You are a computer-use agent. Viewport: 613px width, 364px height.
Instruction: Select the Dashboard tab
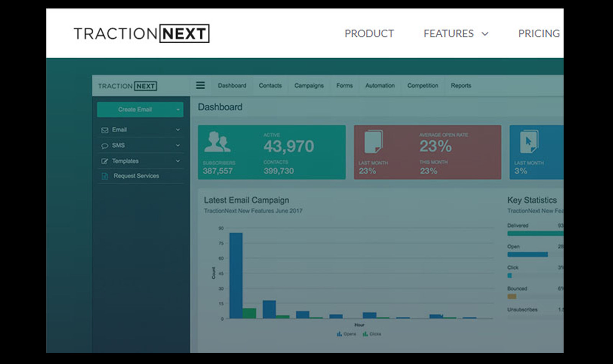point(232,85)
